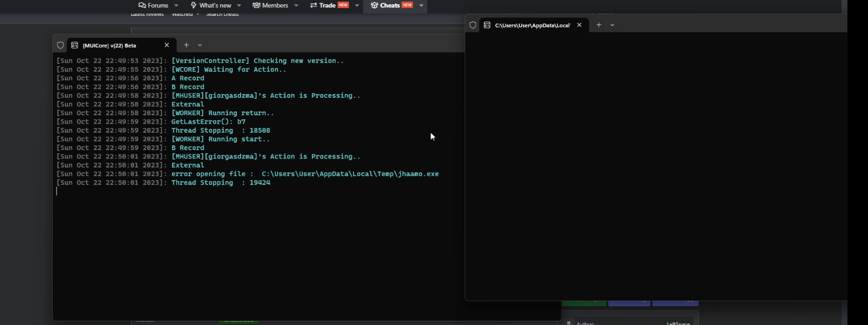Click the error opening file log line
This screenshot has width=868, height=325.
point(247,174)
